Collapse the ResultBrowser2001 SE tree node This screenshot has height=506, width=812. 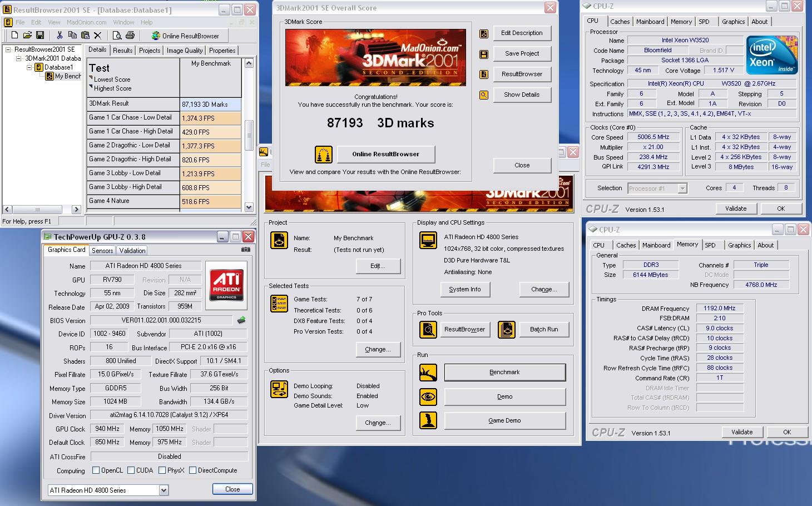tap(8, 49)
